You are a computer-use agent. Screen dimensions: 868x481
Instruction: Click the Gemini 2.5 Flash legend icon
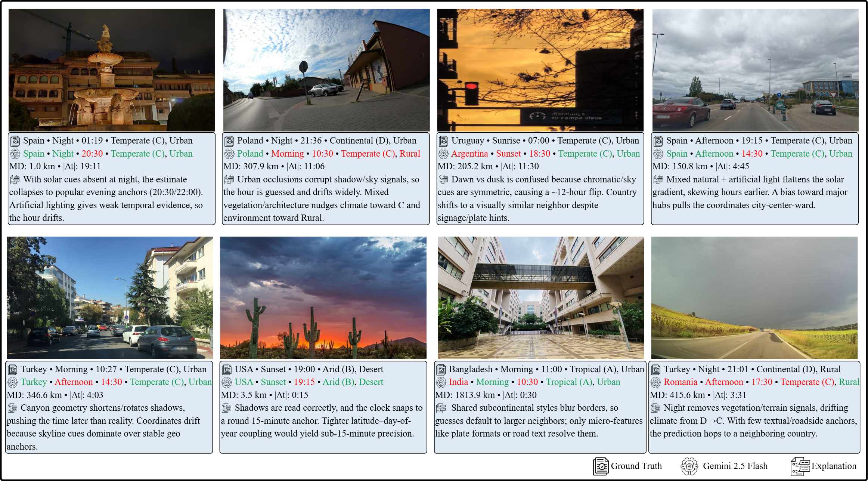tap(689, 466)
